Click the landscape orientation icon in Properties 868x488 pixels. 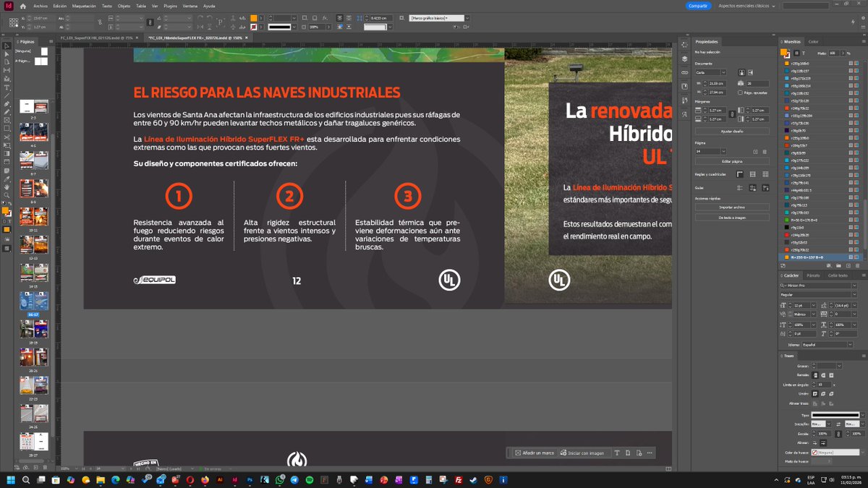[x=751, y=72]
